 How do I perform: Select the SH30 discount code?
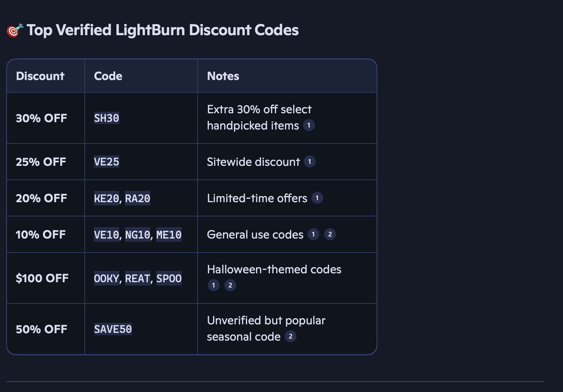pyautogui.click(x=107, y=118)
